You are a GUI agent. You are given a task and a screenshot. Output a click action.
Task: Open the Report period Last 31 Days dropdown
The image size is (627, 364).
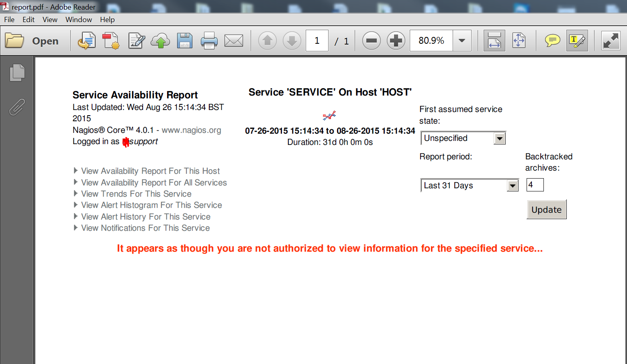coord(512,186)
